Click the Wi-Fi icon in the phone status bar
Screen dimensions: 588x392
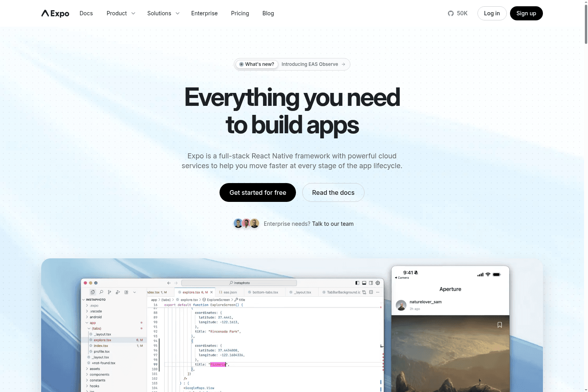coord(488,274)
